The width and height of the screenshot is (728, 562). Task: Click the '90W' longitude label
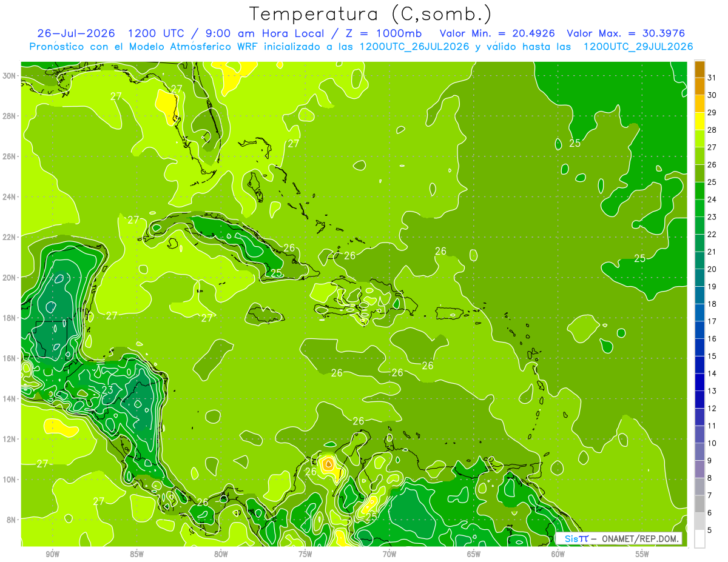[52, 554]
